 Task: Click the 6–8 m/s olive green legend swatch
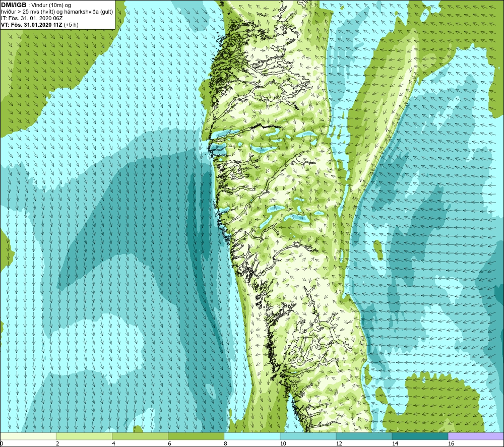coord(196,436)
